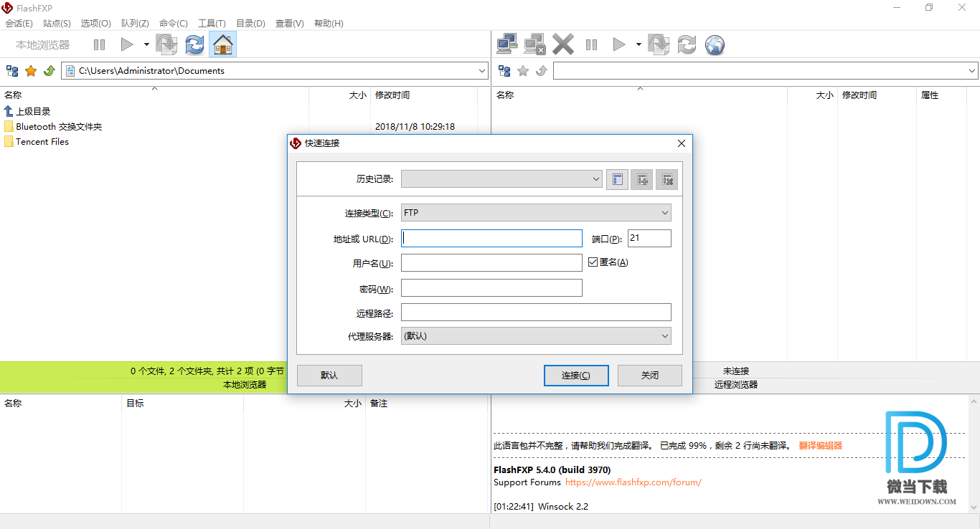This screenshot has width=980, height=529.
Task: Open the 站点(S) menu
Action: (x=57, y=24)
